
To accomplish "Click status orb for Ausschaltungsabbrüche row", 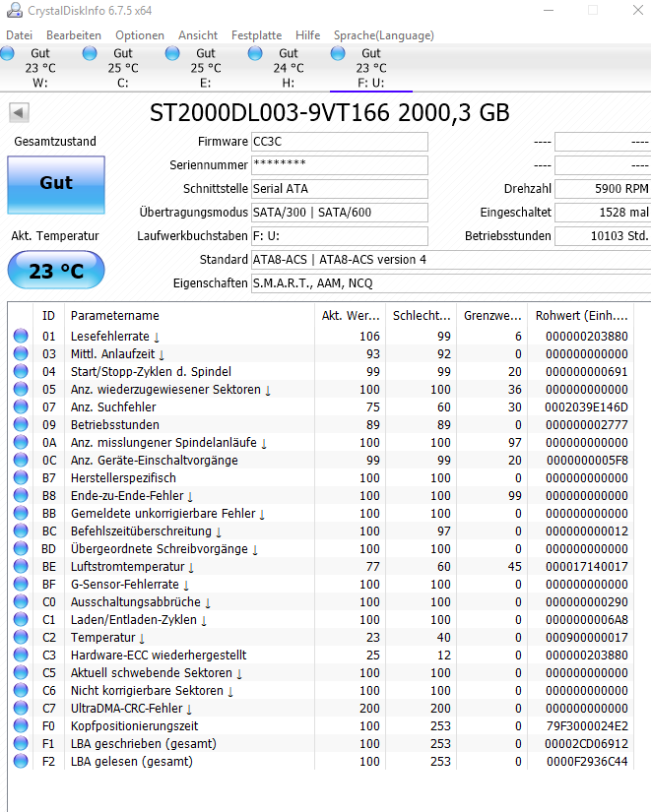I will point(21,601).
